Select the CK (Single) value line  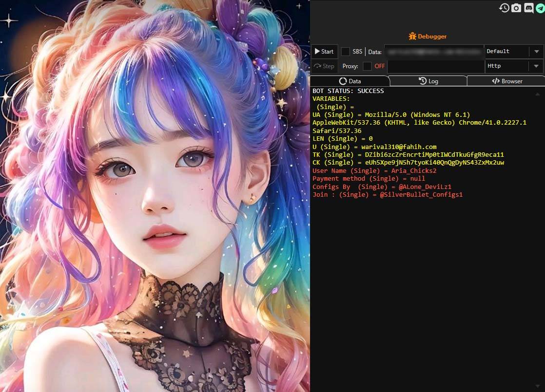click(x=408, y=163)
